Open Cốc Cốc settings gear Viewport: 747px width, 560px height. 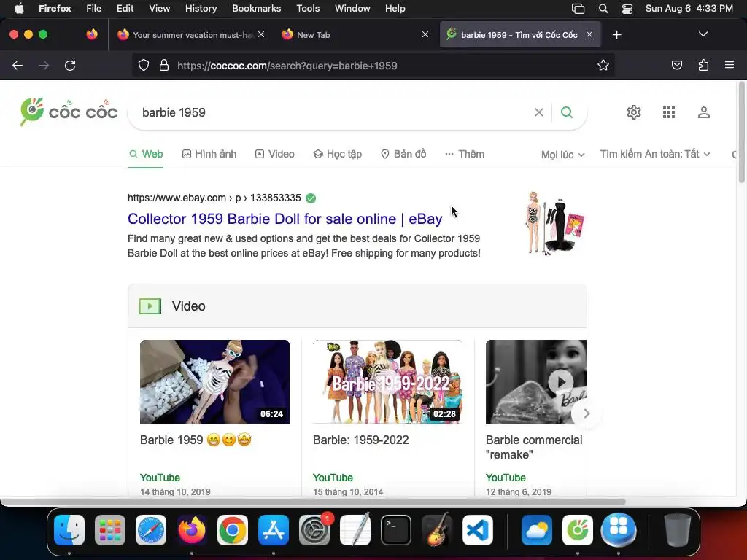click(x=634, y=112)
